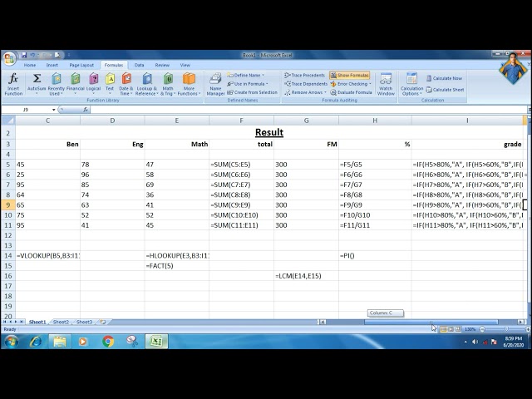Switch to the Data ribbon tab
532x399 pixels.
(139, 65)
